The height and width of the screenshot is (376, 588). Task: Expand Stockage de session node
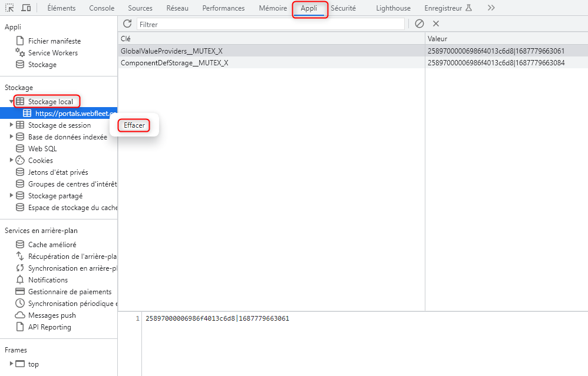coord(12,125)
